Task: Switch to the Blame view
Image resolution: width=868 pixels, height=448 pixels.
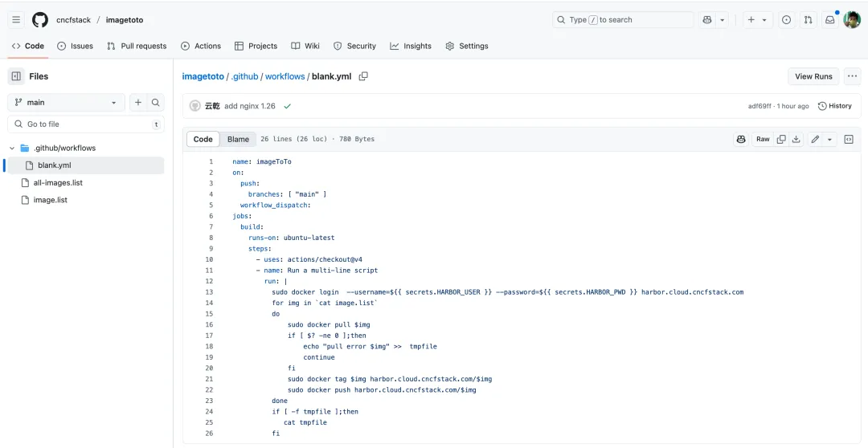Action: pos(238,139)
